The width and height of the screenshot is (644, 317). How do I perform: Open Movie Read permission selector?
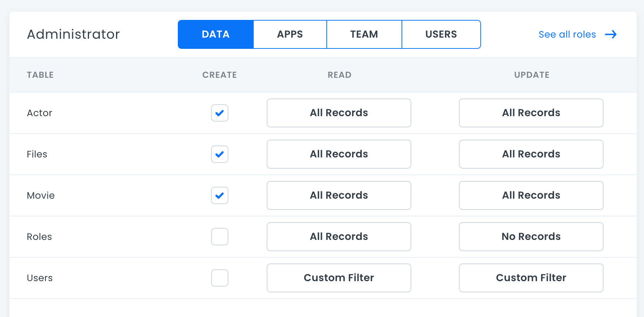[x=339, y=195]
